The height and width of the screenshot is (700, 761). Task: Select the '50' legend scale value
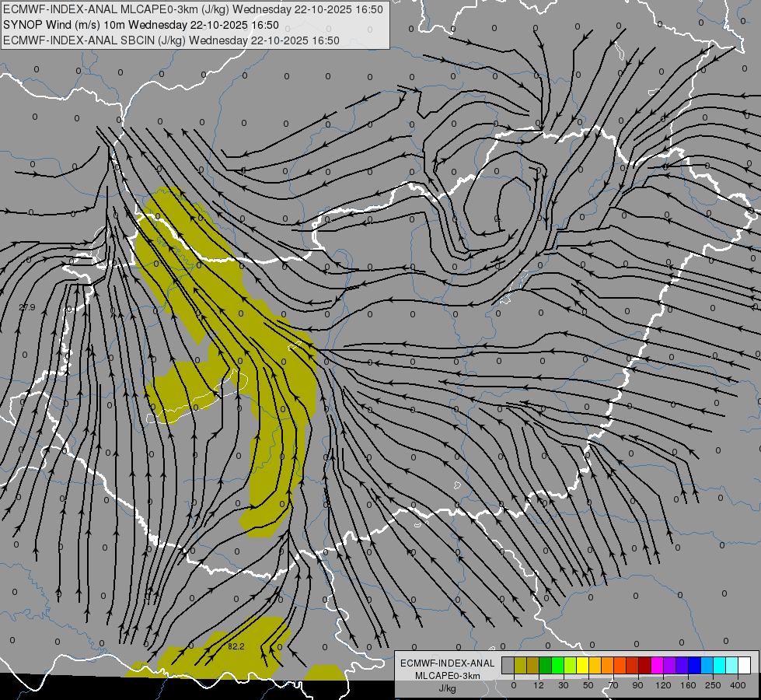click(x=588, y=685)
